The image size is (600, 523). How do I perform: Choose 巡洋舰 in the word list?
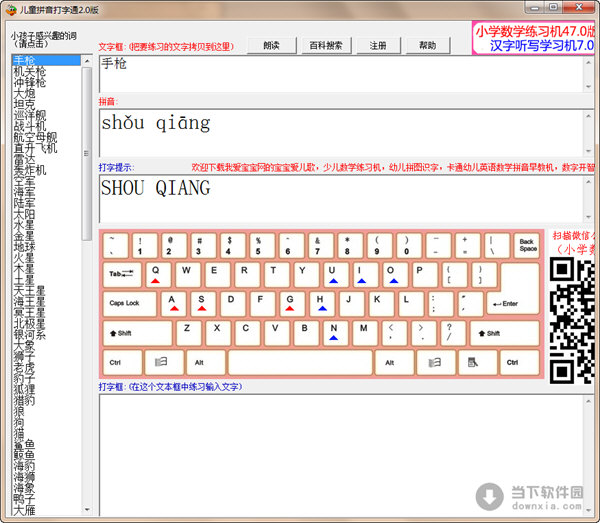coord(46,115)
